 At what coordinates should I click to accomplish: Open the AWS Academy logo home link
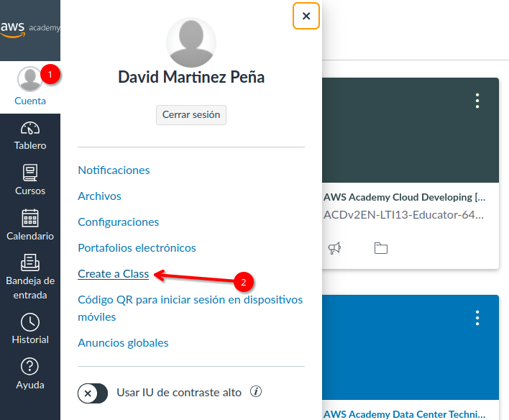pyautogui.click(x=30, y=30)
